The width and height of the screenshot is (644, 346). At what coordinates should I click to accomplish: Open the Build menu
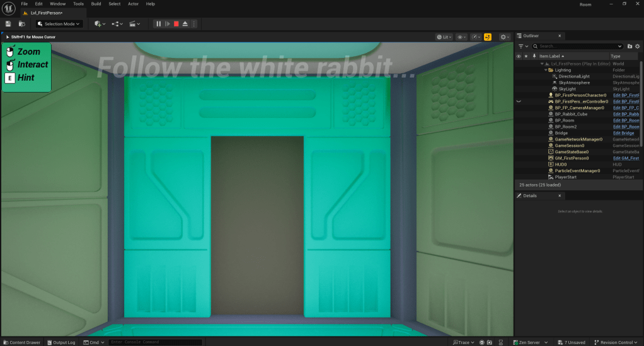pos(96,4)
